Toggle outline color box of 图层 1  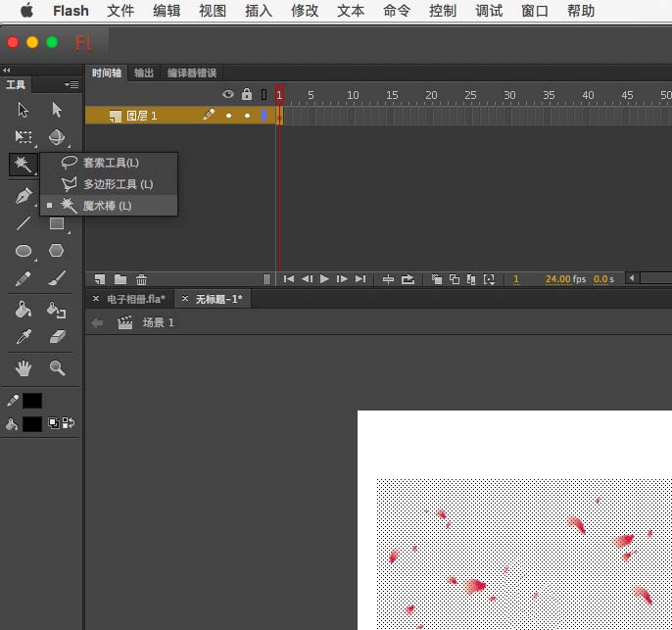(x=264, y=116)
